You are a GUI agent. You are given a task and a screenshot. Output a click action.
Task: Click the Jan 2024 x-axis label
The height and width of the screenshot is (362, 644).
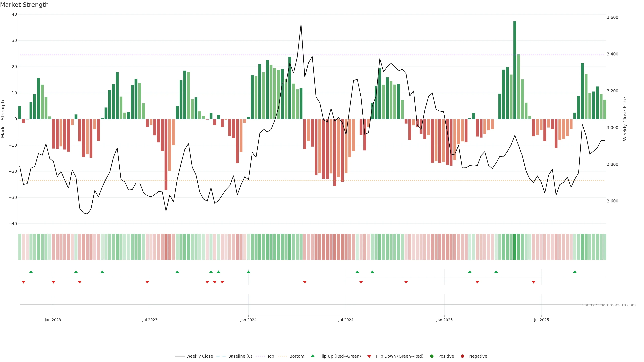[x=248, y=320]
